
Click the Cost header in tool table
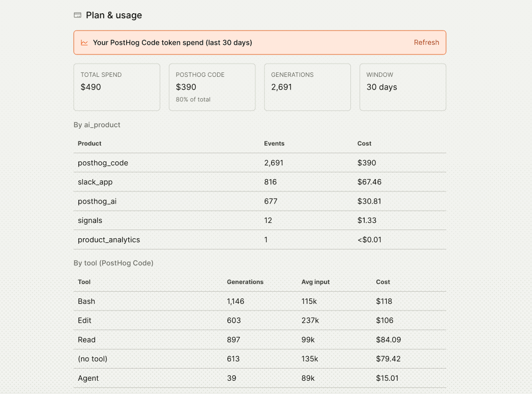tap(382, 282)
